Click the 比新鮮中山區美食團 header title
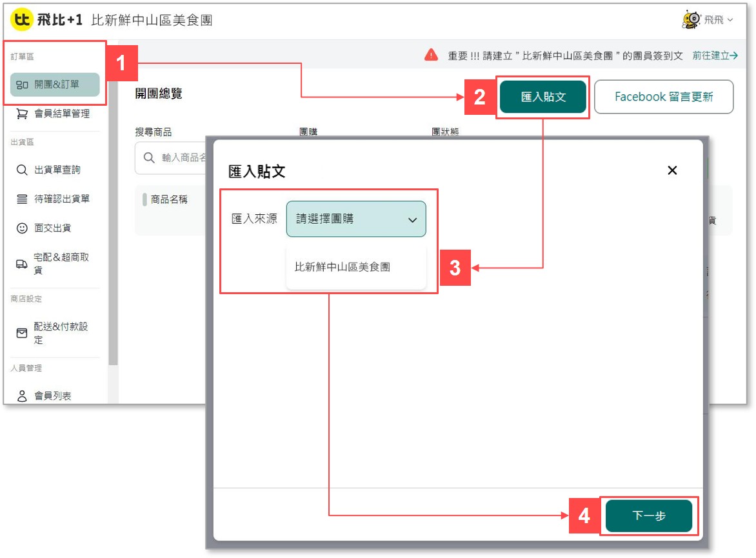Viewport: 756px width, 558px height. click(152, 20)
